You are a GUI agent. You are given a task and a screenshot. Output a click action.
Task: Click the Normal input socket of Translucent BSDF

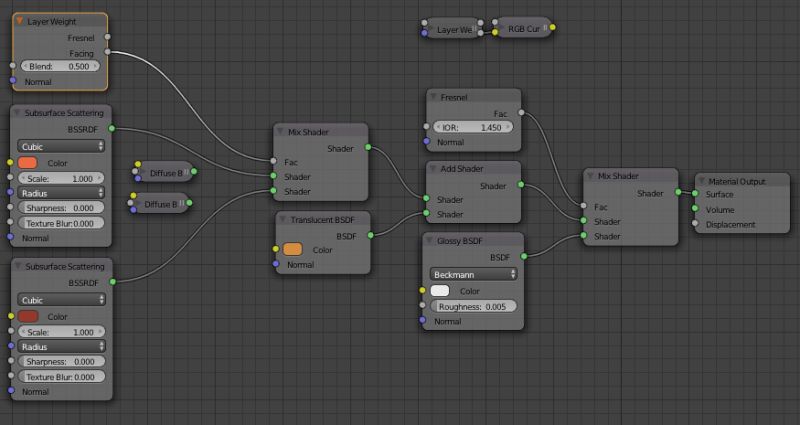pos(276,264)
